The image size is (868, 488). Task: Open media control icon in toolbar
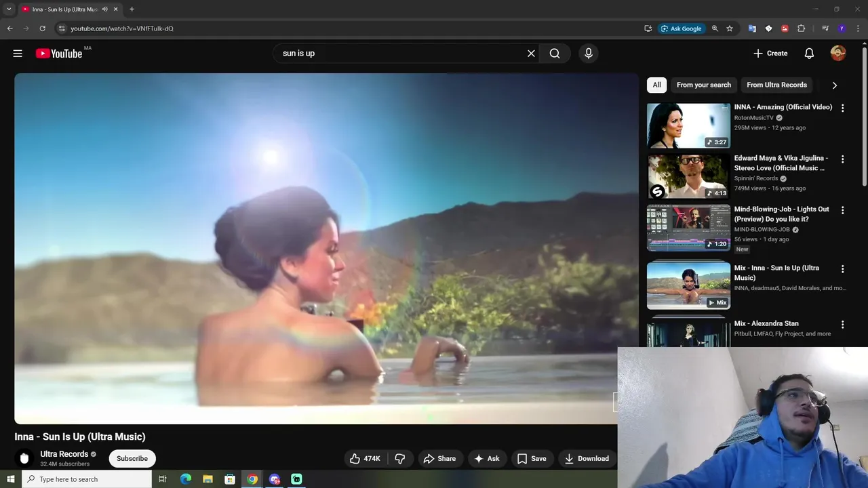825,28
